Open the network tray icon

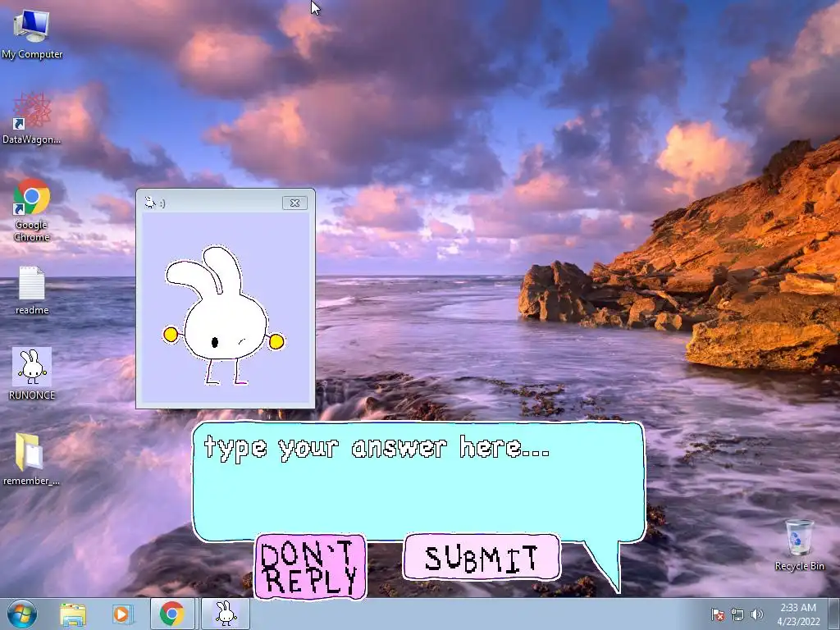pos(737,615)
